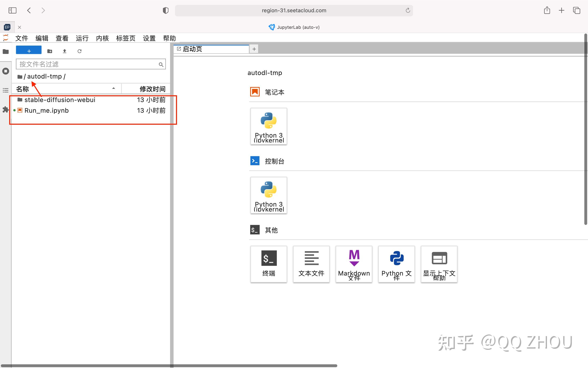The height and width of the screenshot is (368, 588).
Task: Open the 标签页 menu
Action: 126,38
